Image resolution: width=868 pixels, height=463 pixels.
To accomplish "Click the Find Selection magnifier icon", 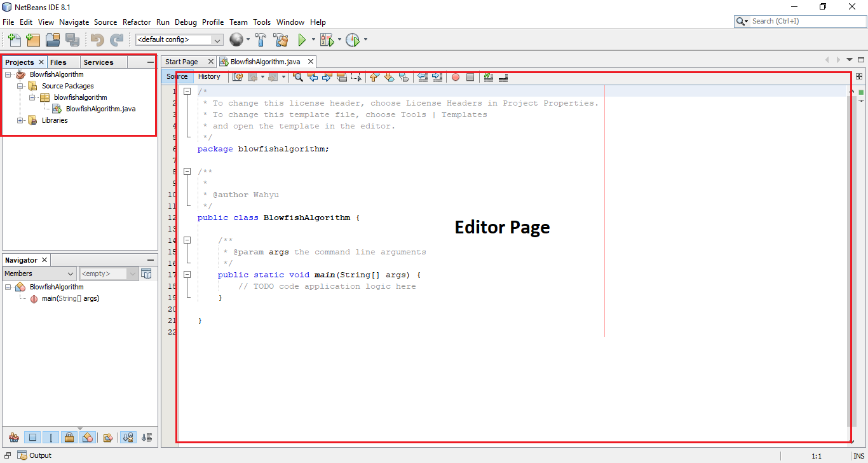I will click(x=297, y=77).
